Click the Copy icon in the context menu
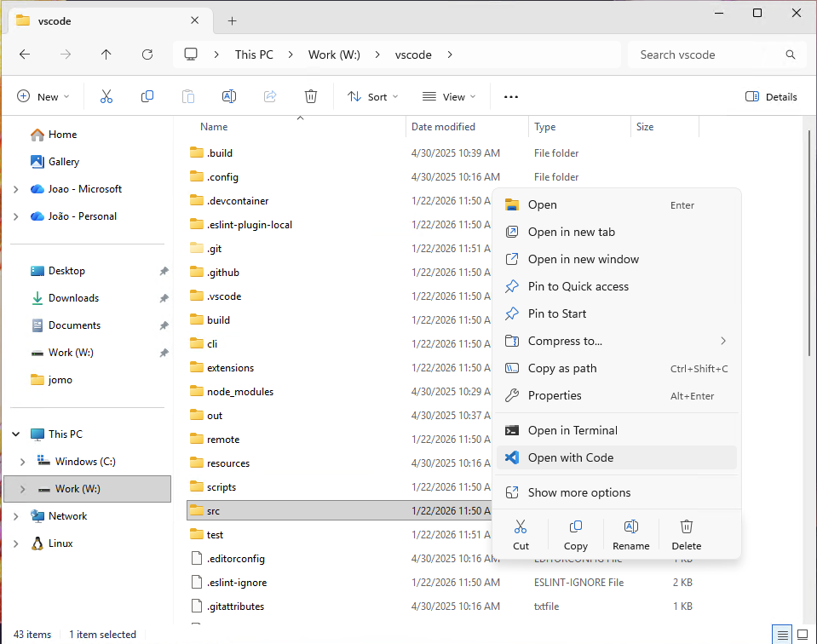Image resolution: width=817 pixels, height=644 pixels. pos(575,534)
